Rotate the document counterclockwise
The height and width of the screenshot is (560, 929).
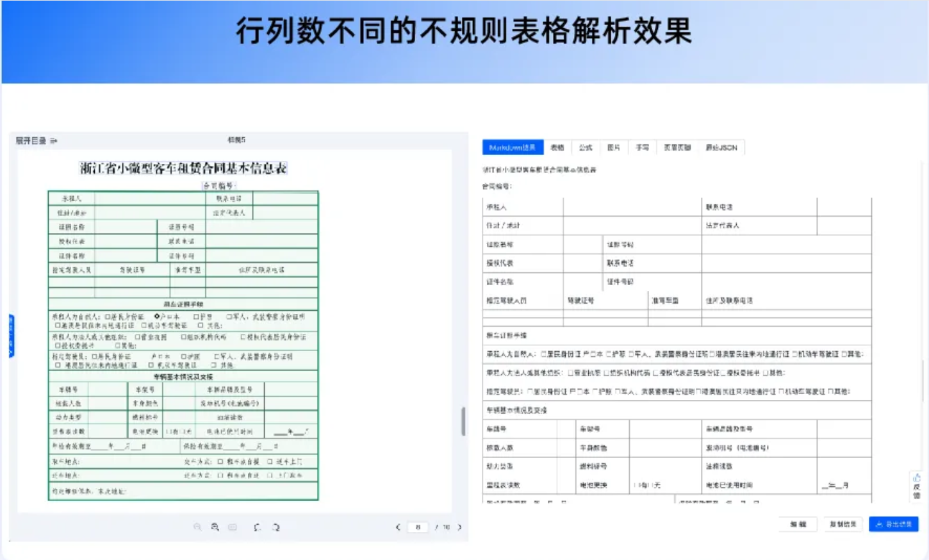tap(257, 527)
